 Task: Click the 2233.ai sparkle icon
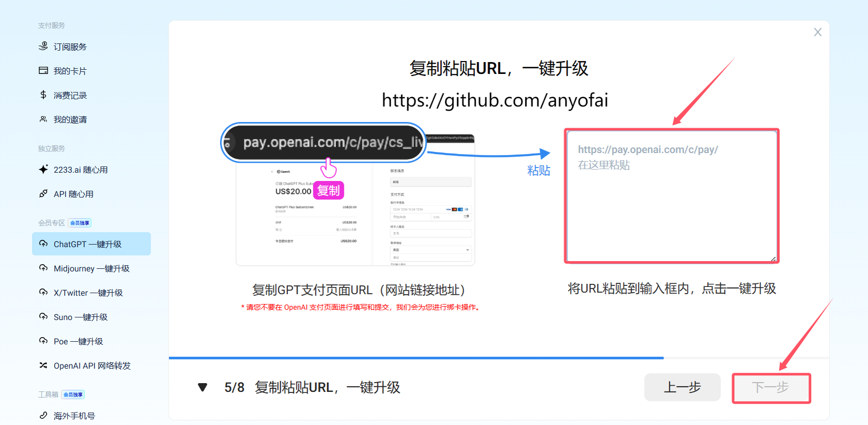click(43, 169)
